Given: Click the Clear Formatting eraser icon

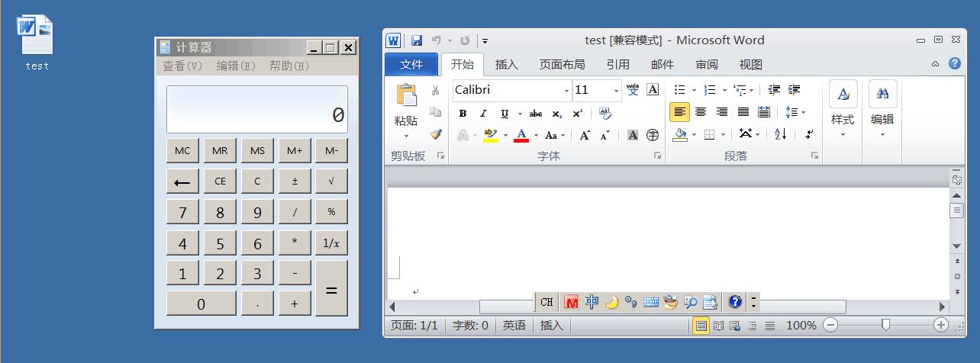Looking at the screenshot, I should pos(606,114).
